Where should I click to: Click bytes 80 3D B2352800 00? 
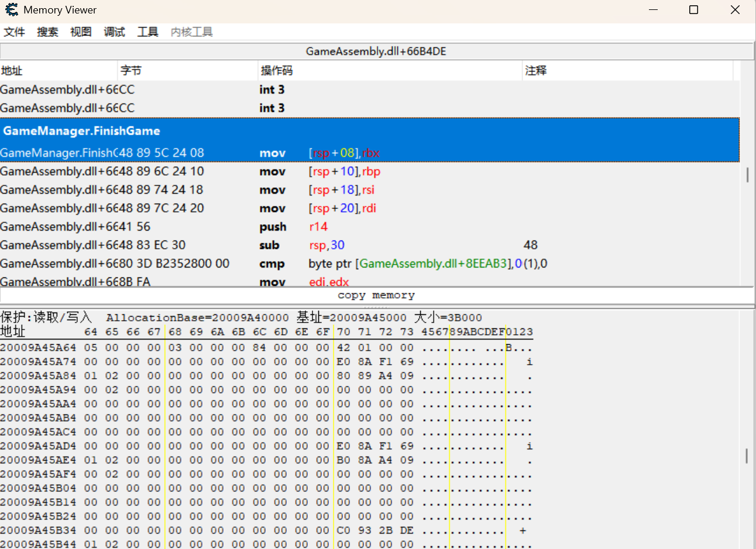coord(174,263)
